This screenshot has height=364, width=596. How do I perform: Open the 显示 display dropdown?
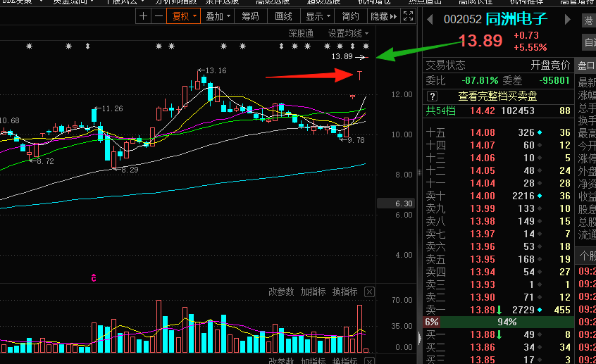(x=318, y=16)
